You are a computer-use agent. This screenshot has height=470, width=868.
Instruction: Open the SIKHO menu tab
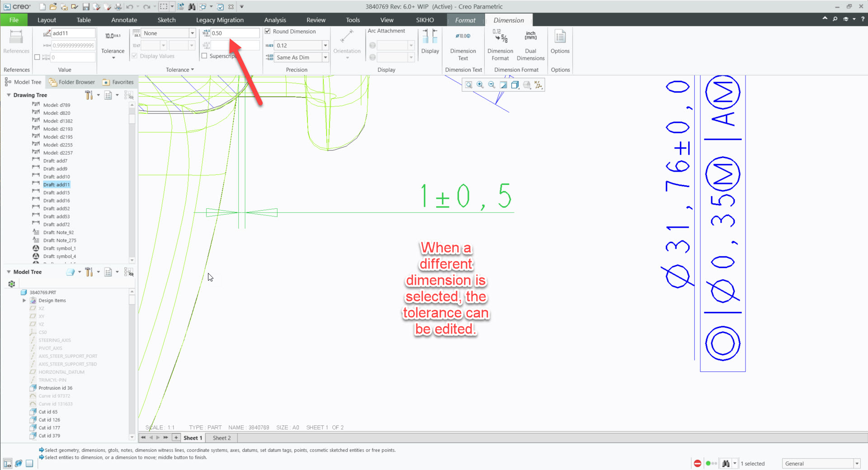[x=425, y=20]
